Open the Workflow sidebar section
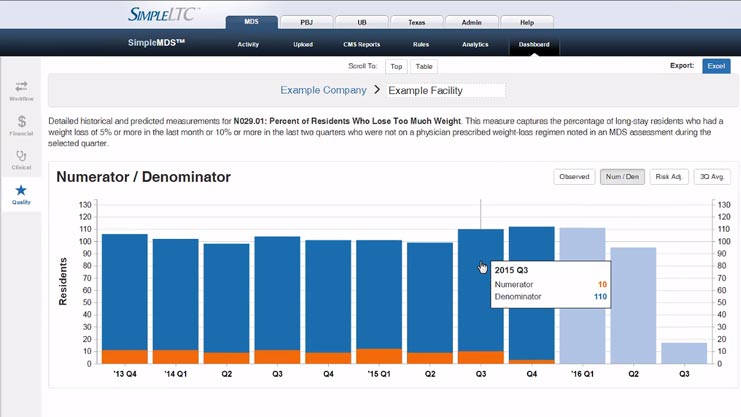The image size is (741, 417). tap(21, 90)
